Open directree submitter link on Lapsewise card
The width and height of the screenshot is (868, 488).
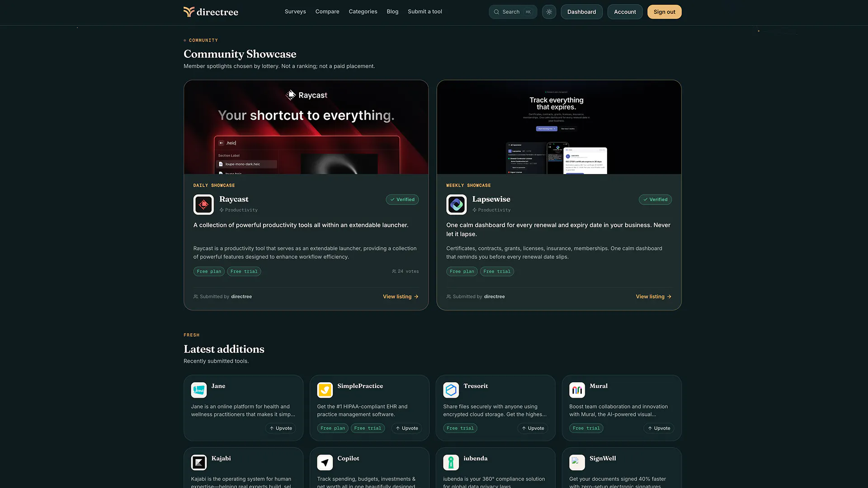tap(495, 296)
